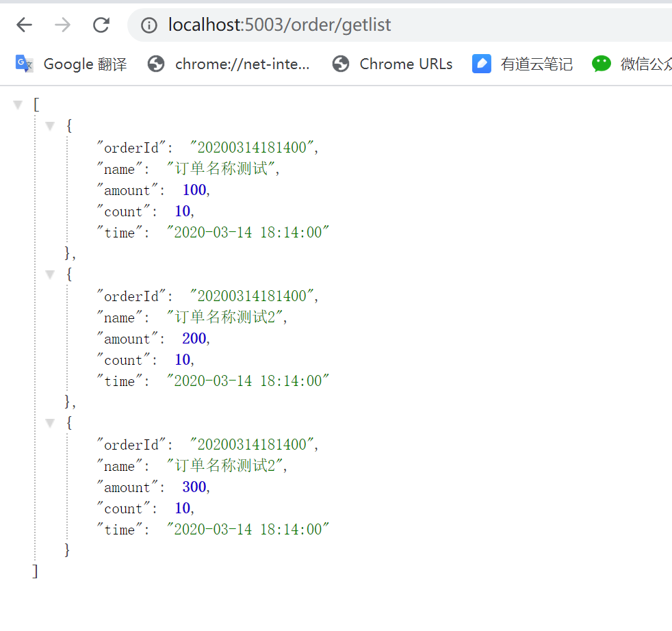672x631 pixels.
Task: Click the address bar URL
Action: coord(279,25)
